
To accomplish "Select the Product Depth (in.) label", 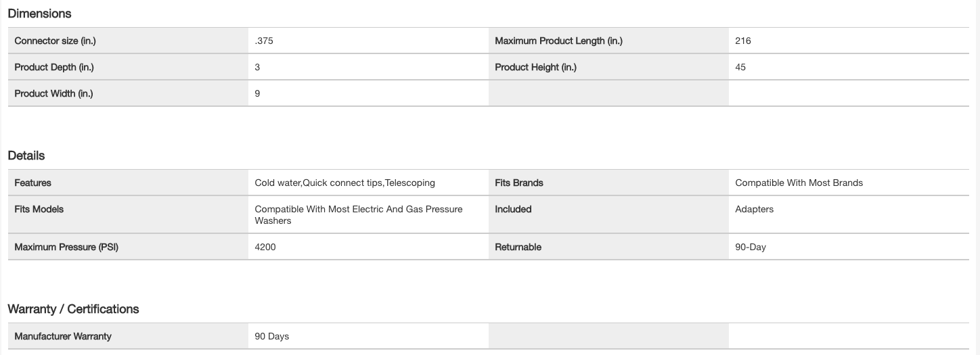I will (x=54, y=67).
